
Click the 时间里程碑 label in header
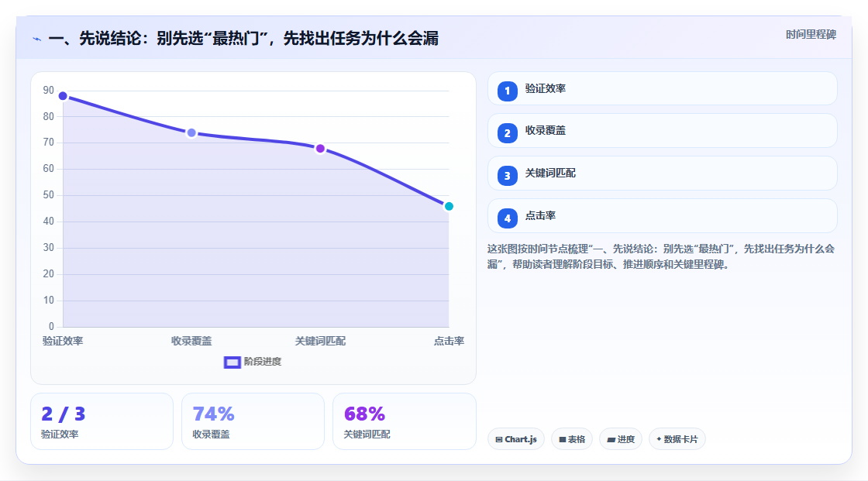click(x=811, y=34)
